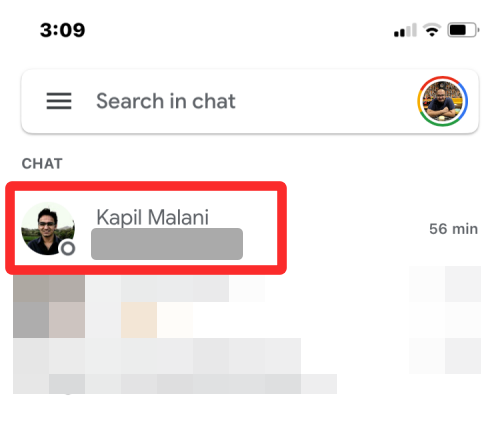Open the blurred second chat avatar
Screen dimensions: 500x436
49,307
